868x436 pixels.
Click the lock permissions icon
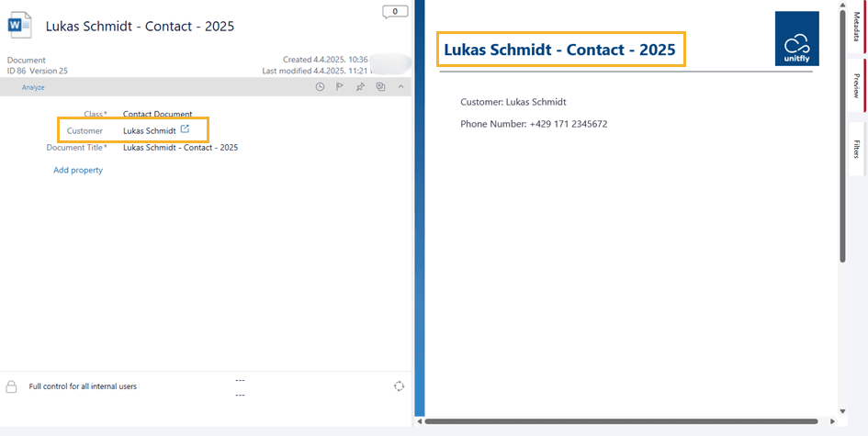pyautogui.click(x=12, y=386)
